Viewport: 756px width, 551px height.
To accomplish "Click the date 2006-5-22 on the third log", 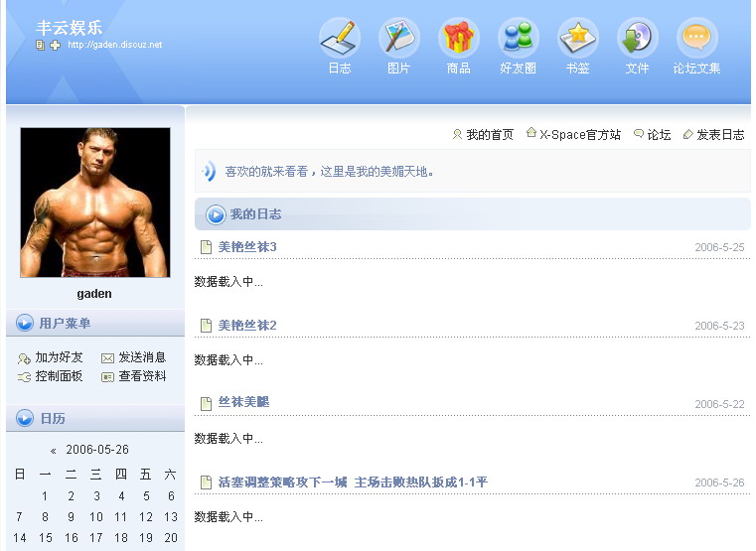I will click(x=720, y=405).
